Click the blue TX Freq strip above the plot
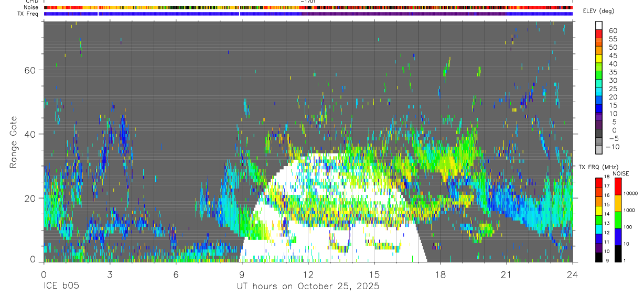 308,14
